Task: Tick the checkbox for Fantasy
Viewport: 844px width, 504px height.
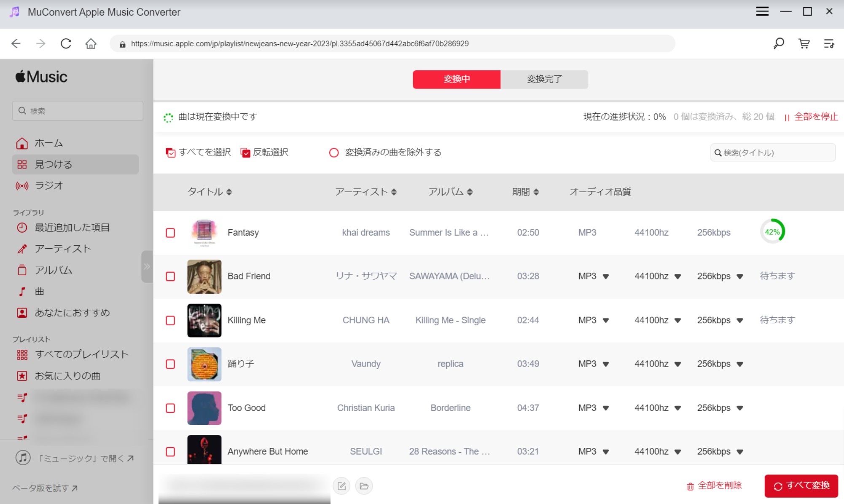Action: coord(170,233)
